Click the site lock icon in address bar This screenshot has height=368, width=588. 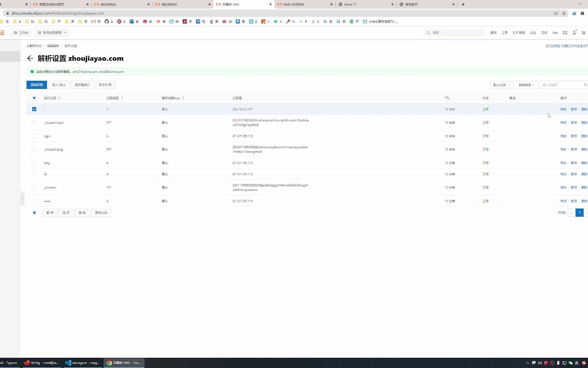(x=7, y=13)
